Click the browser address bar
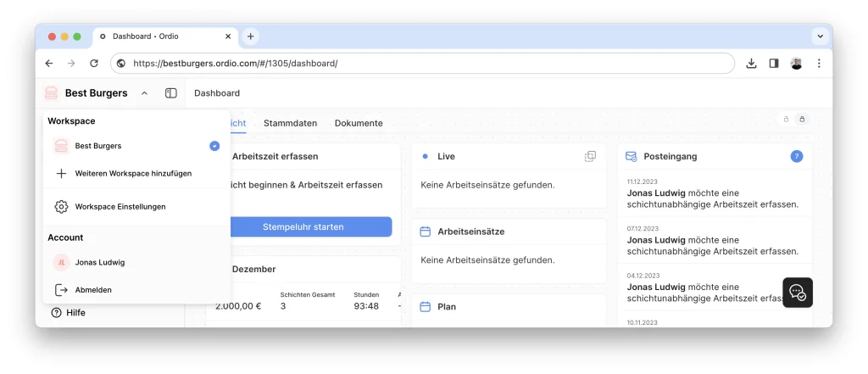The height and width of the screenshot is (374, 868). pyautogui.click(x=424, y=64)
